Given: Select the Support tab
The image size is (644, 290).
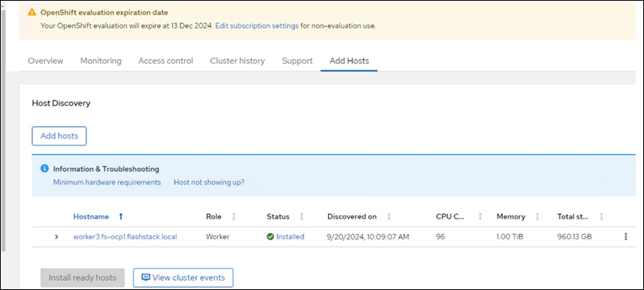Looking at the screenshot, I should point(297,61).
